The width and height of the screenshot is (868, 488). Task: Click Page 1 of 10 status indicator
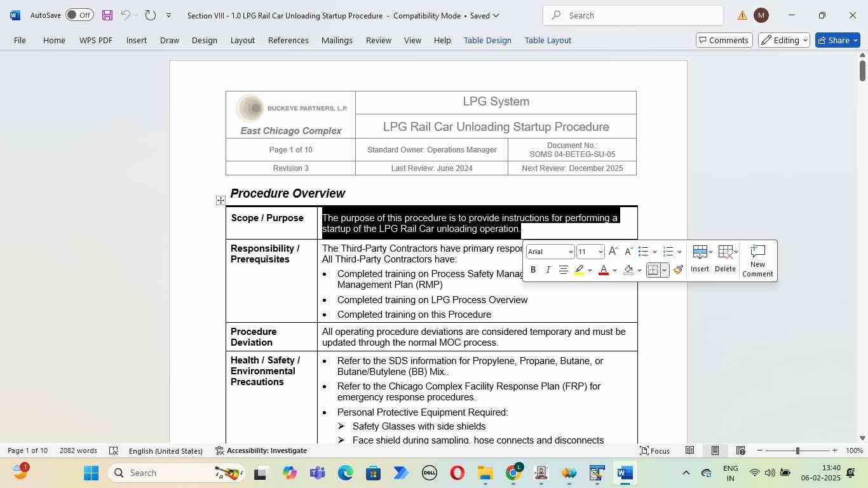point(27,451)
